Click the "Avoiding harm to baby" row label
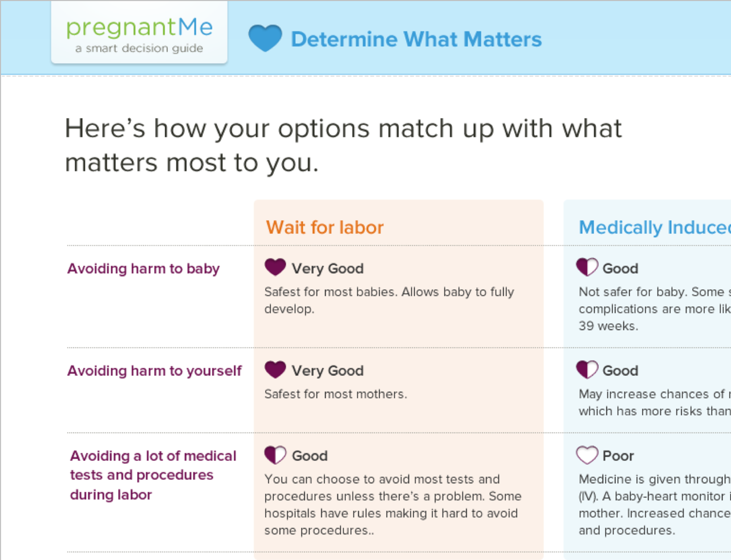 tap(143, 269)
